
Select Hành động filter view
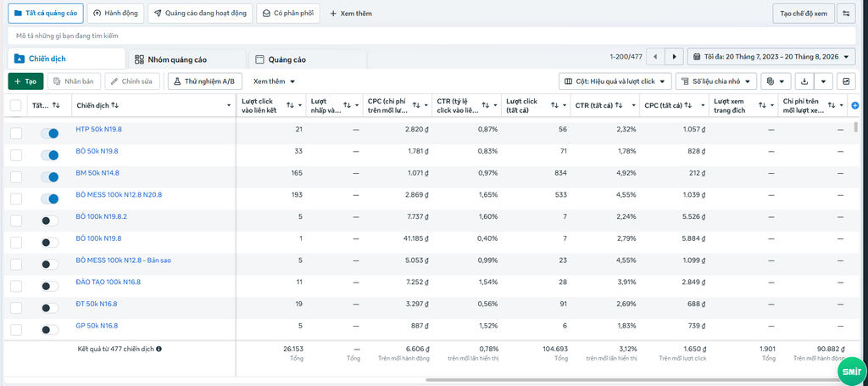(x=115, y=14)
